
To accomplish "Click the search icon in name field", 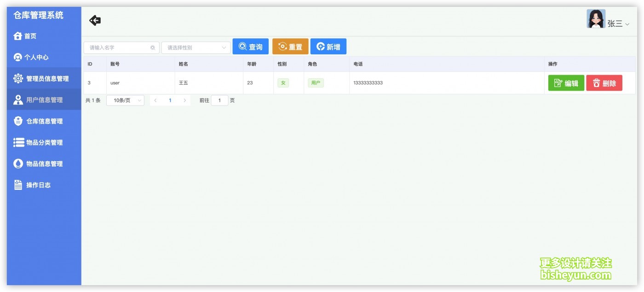I will click(153, 47).
